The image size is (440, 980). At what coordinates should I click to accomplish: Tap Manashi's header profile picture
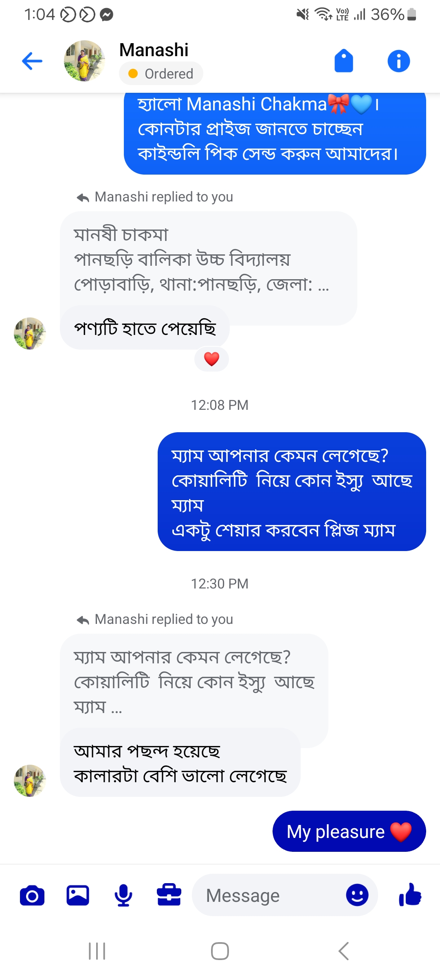(x=84, y=61)
